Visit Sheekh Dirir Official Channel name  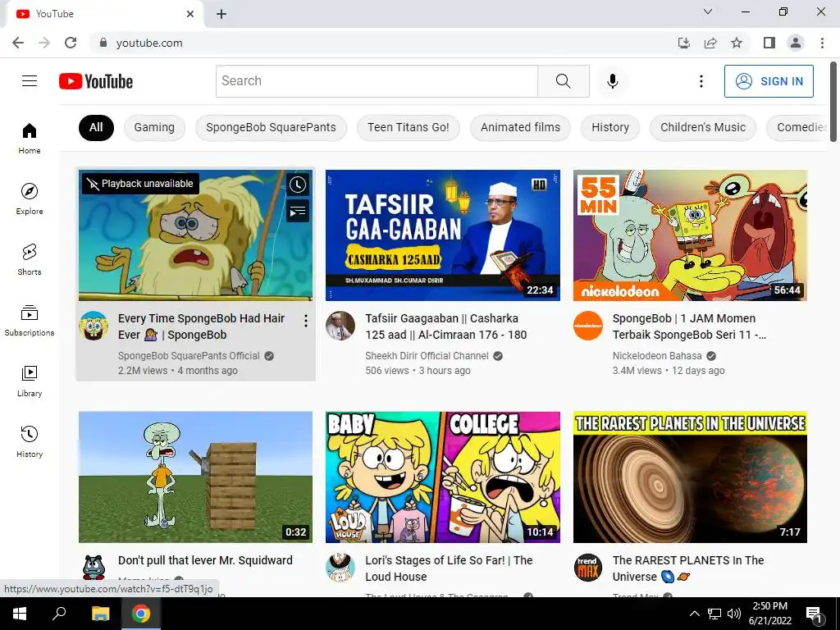(x=427, y=356)
